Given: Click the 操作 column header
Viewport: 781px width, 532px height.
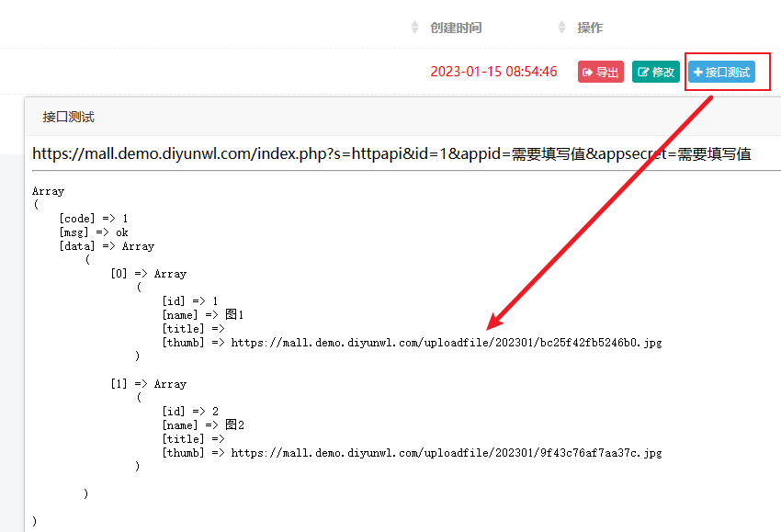Looking at the screenshot, I should click(x=590, y=28).
